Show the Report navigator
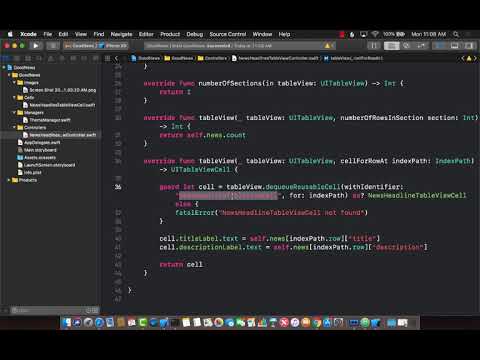The height and width of the screenshot is (360, 480). [95, 58]
